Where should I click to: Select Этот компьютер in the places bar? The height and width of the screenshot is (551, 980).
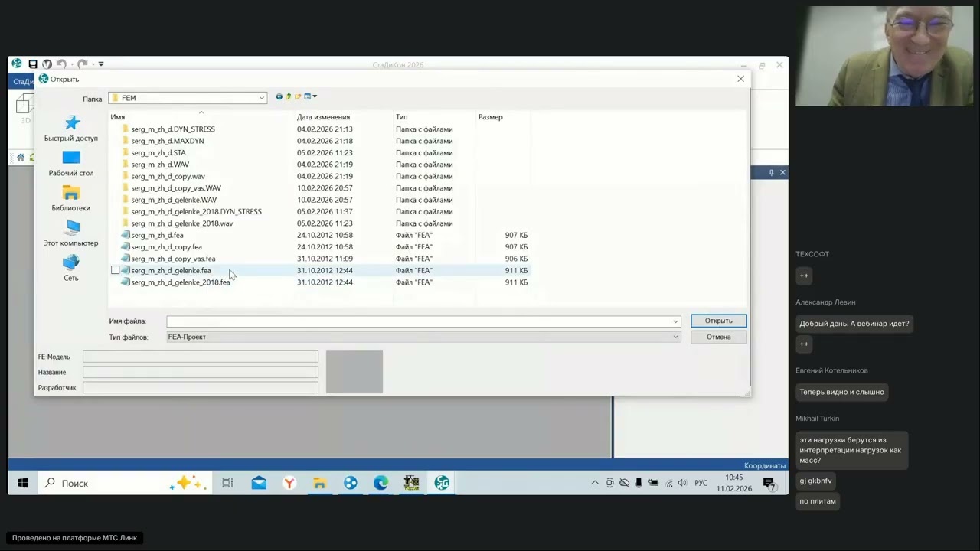click(x=71, y=233)
